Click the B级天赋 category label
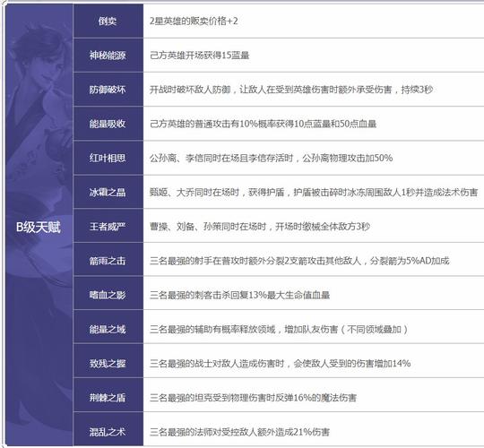 click(x=39, y=228)
